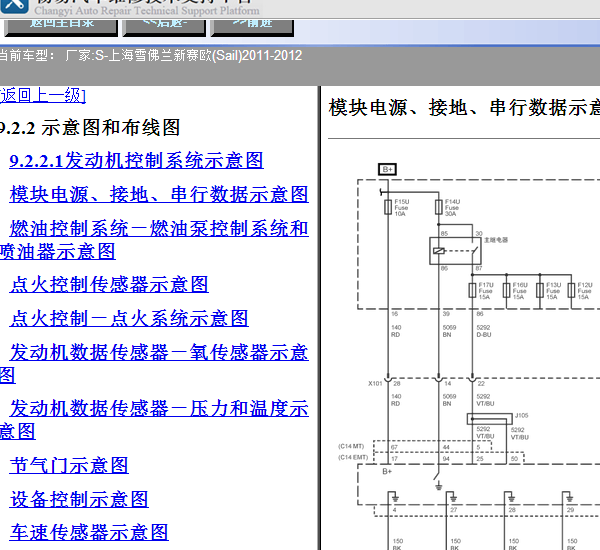Open 发动机数据传感器—压力和温度示意图 link

pos(155,419)
